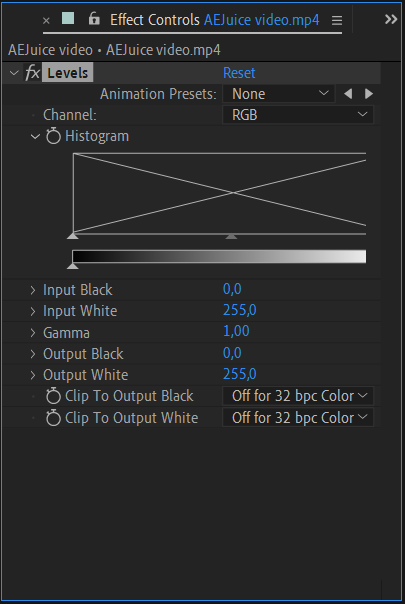Expand the Input Black property
Screen dimensions: 405x604
(x=33, y=290)
